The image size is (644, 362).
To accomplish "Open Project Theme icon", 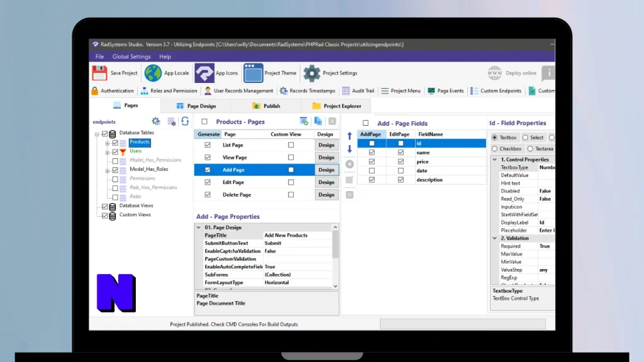I will (x=253, y=73).
